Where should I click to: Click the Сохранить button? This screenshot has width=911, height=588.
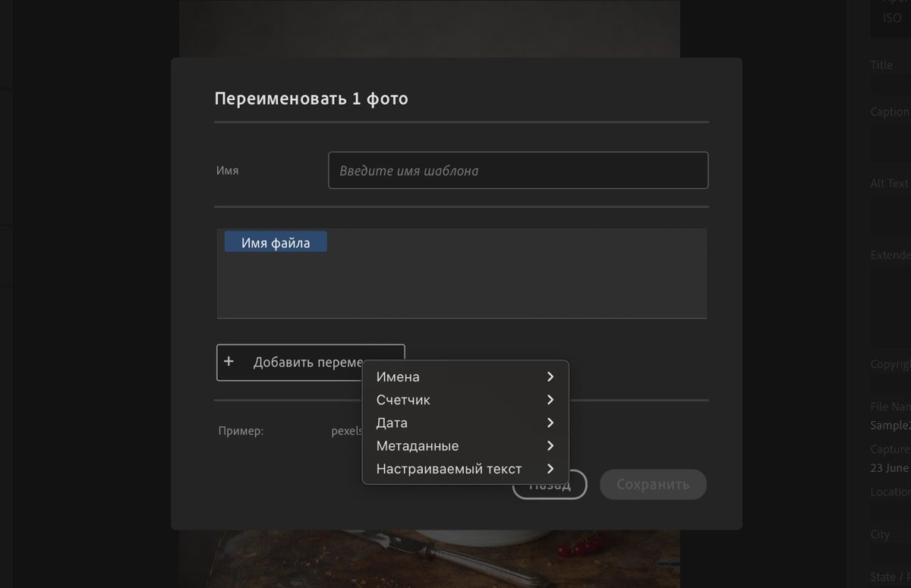[653, 485]
